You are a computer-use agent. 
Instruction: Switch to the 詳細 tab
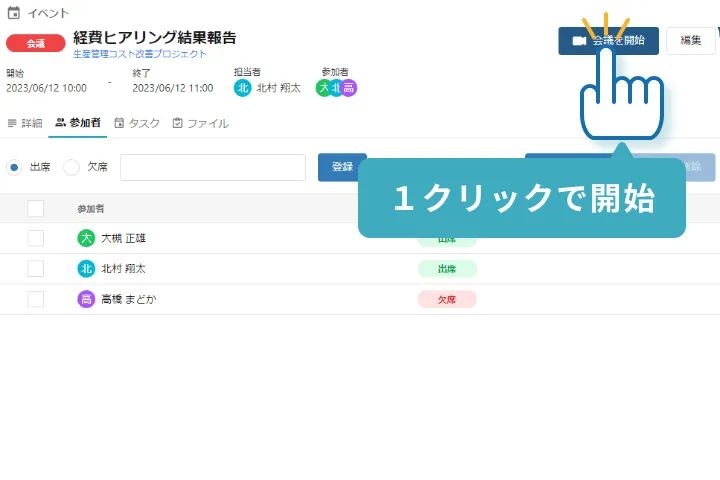point(25,124)
